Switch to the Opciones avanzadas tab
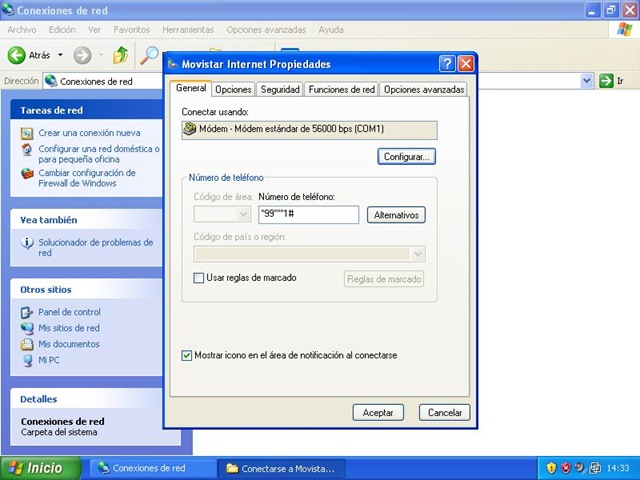Viewport: 640px width, 480px height. pyautogui.click(x=424, y=89)
